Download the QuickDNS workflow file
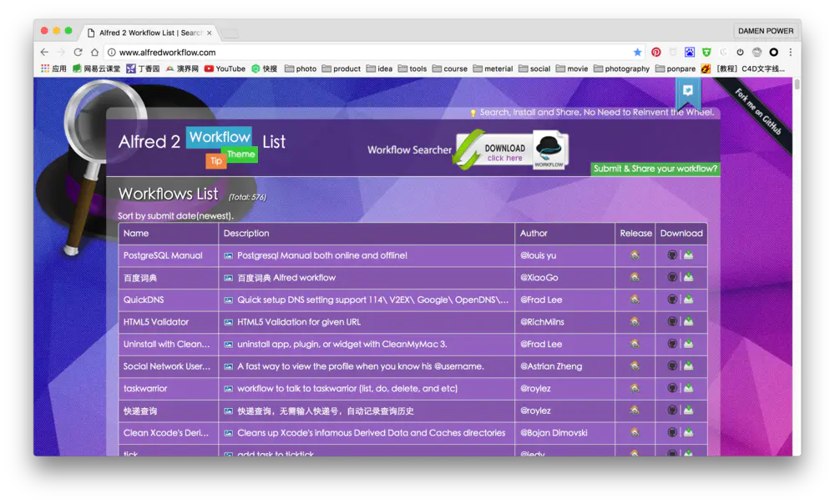This screenshot has height=504, width=835. pos(689,300)
